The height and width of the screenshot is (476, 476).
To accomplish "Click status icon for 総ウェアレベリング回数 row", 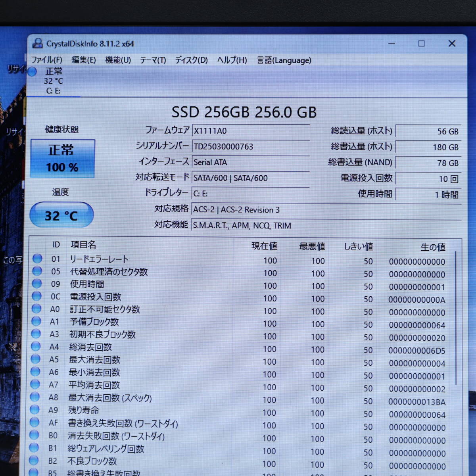I will click(34, 447).
